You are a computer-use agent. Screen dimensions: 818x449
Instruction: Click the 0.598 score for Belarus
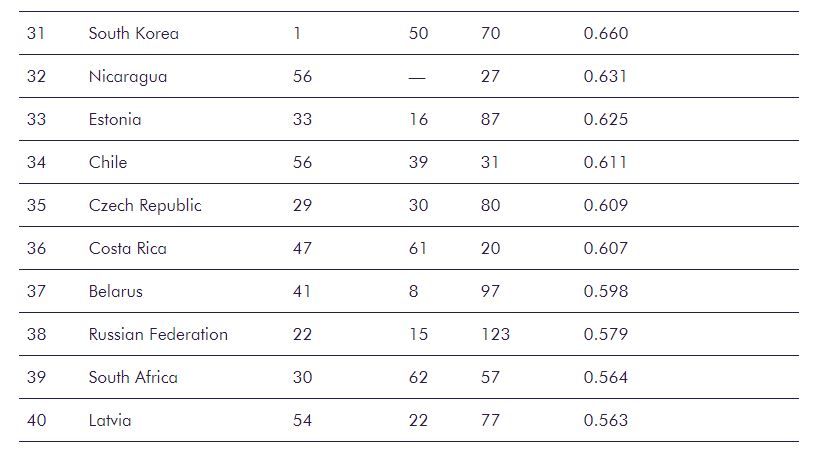606,291
